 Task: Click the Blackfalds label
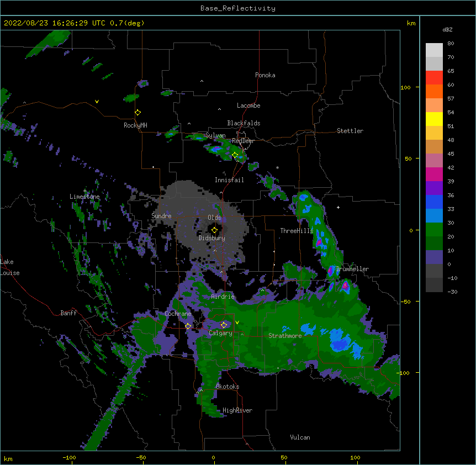click(x=244, y=123)
